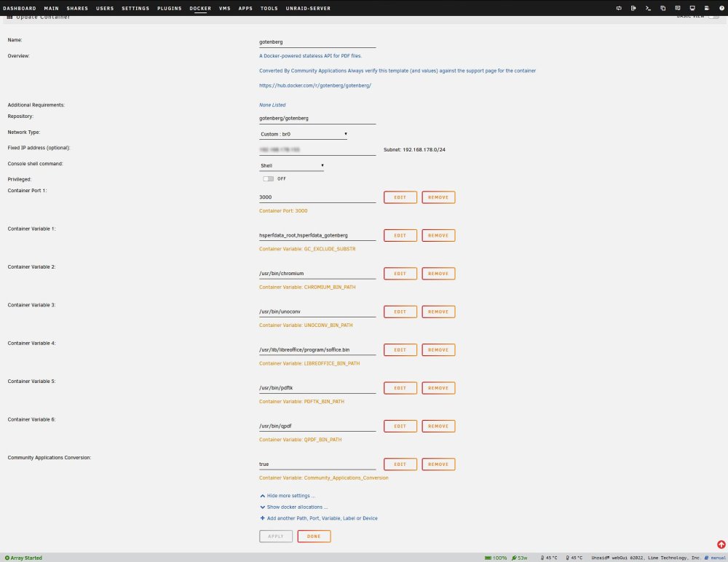Click the red back-to-top arrow icon
Viewport: 728px width, 562px height.
[x=721, y=545]
